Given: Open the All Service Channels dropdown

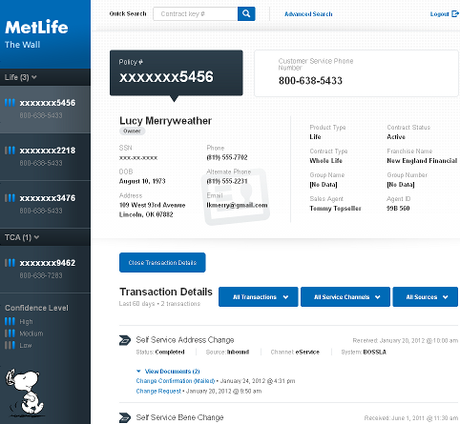Looking at the screenshot, I should click(345, 297).
